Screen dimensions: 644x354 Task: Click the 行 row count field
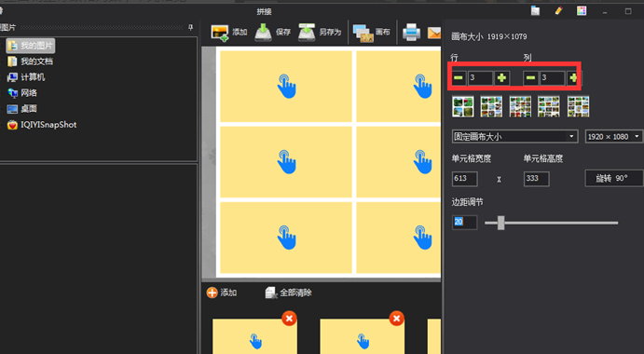480,77
